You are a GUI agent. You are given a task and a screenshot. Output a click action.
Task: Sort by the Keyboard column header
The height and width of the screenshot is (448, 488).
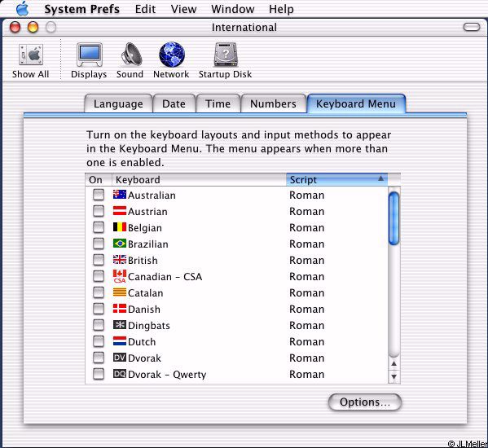coord(199,179)
